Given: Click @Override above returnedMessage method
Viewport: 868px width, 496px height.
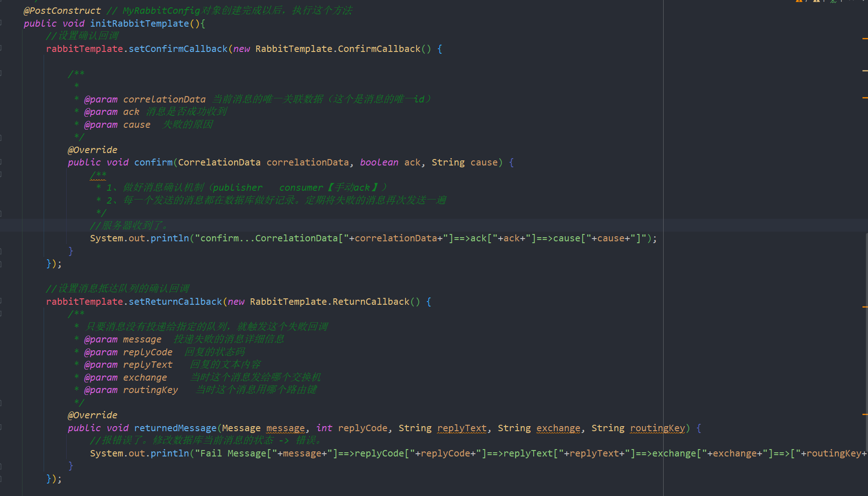Looking at the screenshot, I should [x=92, y=415].
